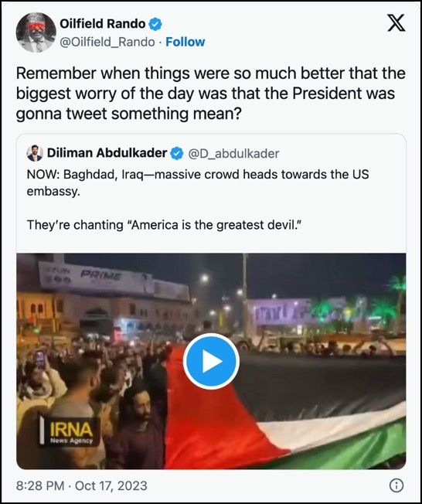Screen dimensions: 422x504
Task: Play the embedded protest video
Action: click(x=211, y=361)
